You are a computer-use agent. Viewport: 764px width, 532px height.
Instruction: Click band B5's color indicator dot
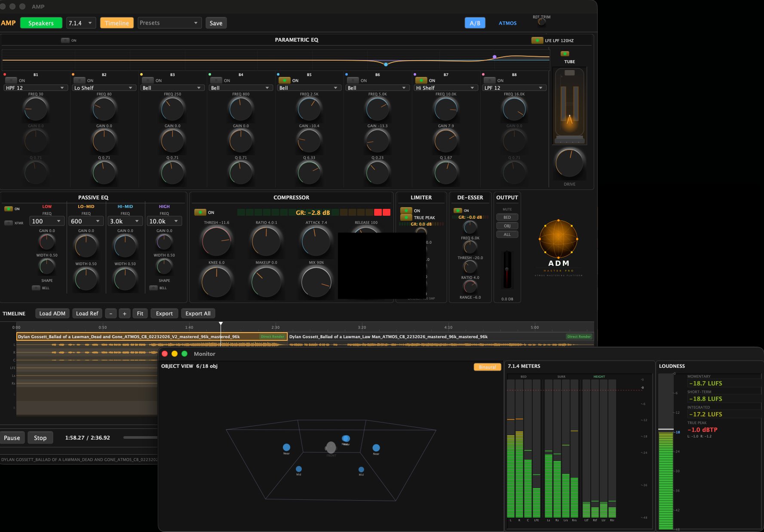tap(278, 74)
